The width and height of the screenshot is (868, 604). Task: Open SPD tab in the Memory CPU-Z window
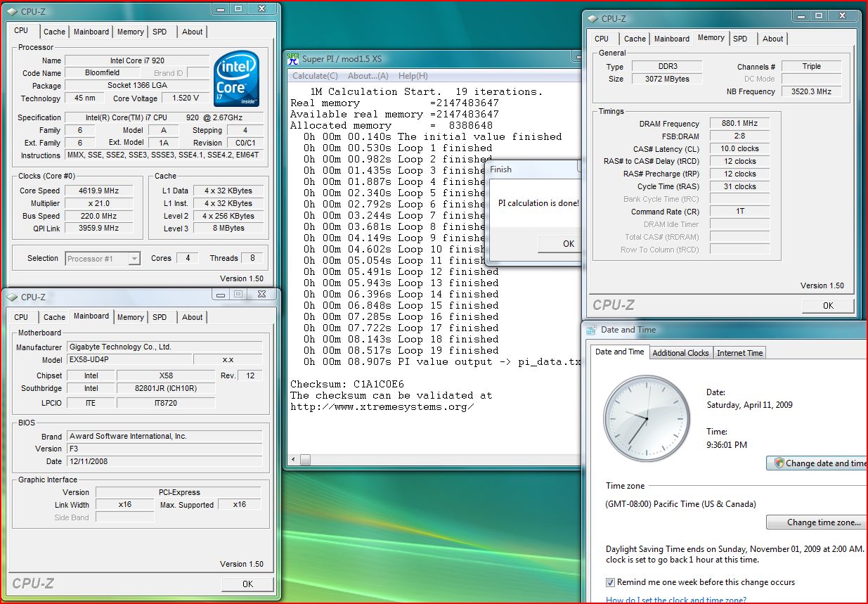[740, 39]
